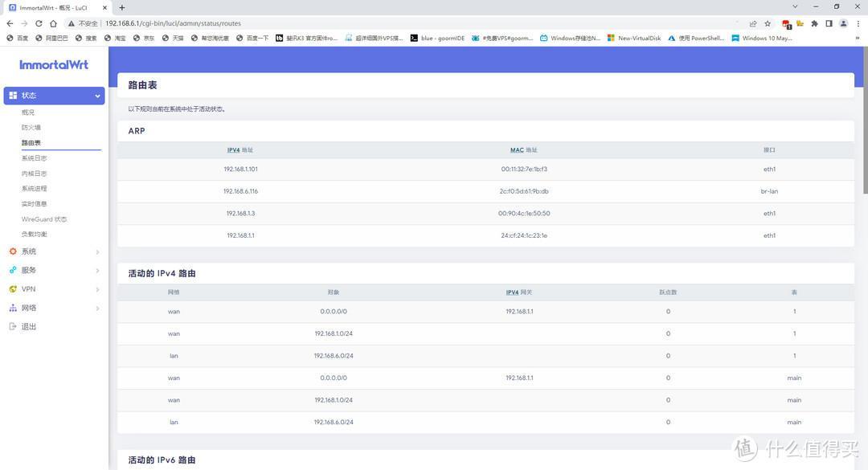Click MAC address 00:90:4c:1e:50:50
The width and height of the screenshot is (868, 470).
coord(524,214)
